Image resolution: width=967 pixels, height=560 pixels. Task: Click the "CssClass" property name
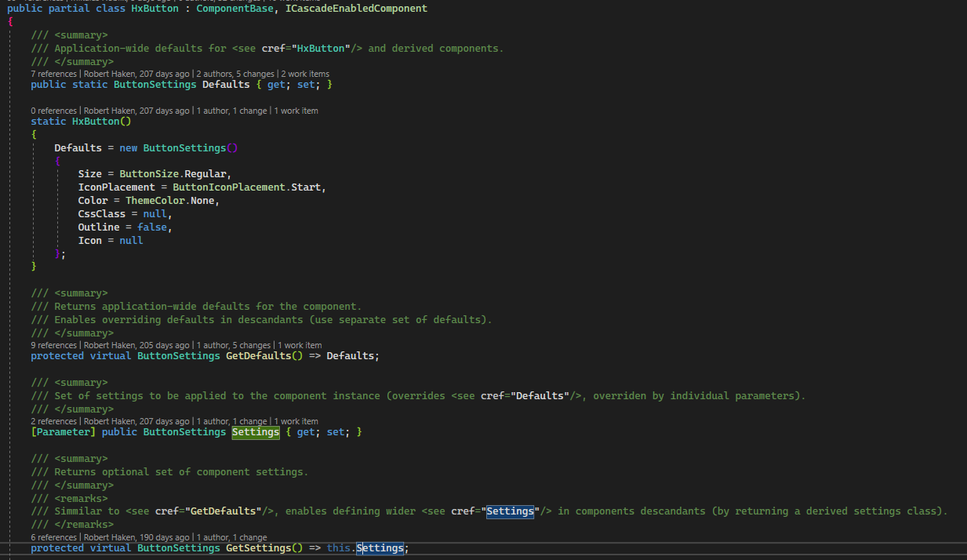click(101, 214)
